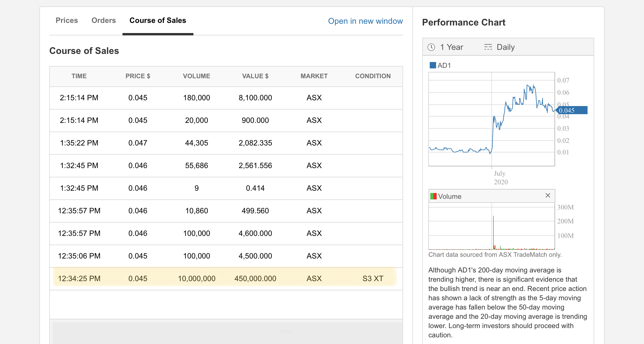Select value 4,600.000 cell
644x344 pixels.
[255, 233]
